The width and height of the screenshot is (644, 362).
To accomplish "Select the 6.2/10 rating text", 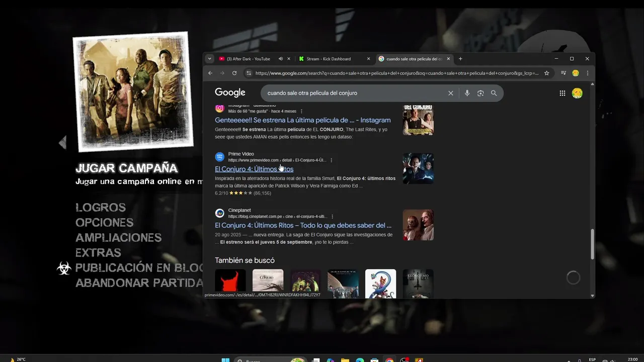I will pyautogui.click(x=221, y=193).
